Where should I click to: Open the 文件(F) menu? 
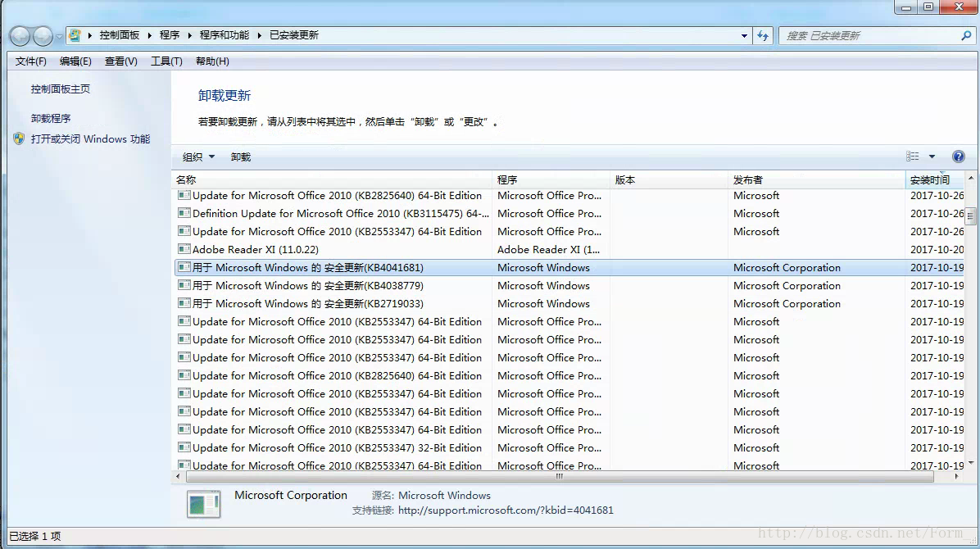click(30, 61)
